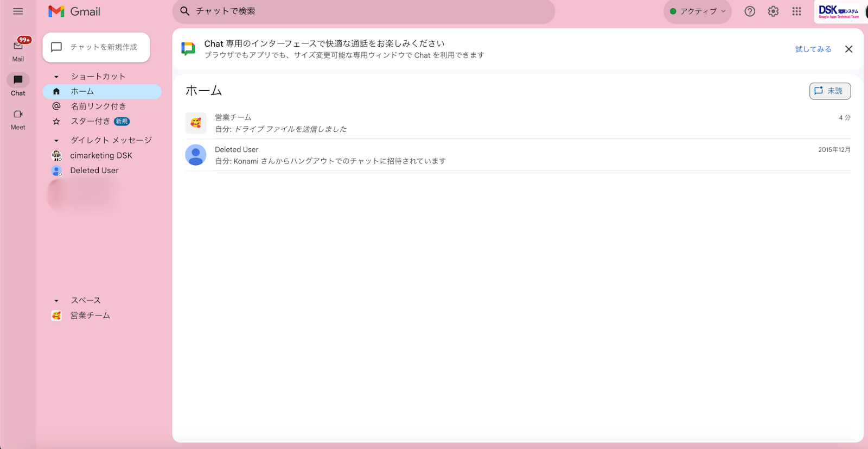
Task: Dismiss the Chat interface banner
Action: pos(848,49)
